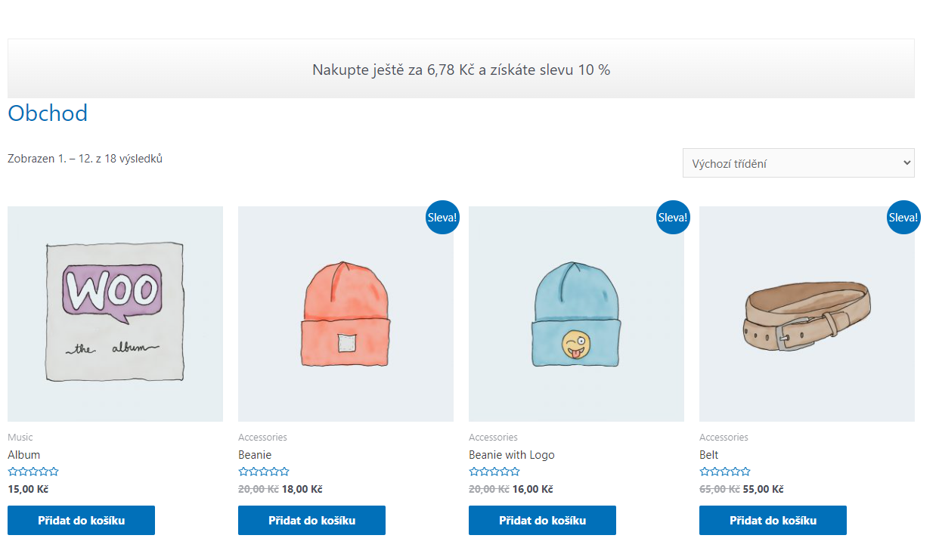Open the Beanie product title link
This screenshot has width=939, height=560.
point(255,455)
